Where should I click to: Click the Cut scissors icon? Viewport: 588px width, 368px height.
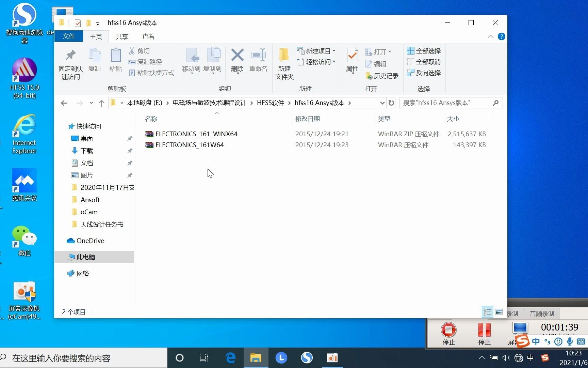[132, 51]
